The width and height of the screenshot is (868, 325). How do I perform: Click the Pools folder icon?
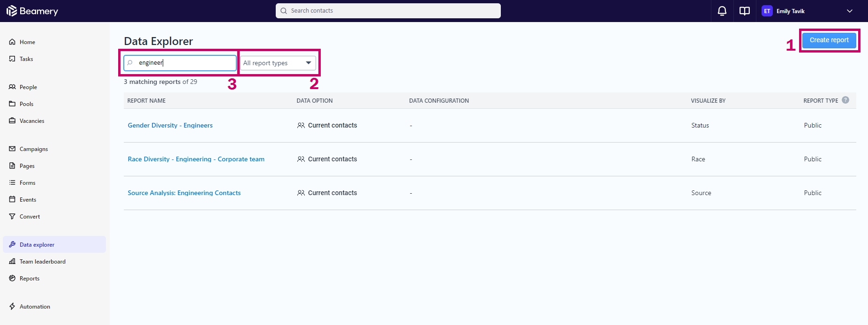point(12,104)
